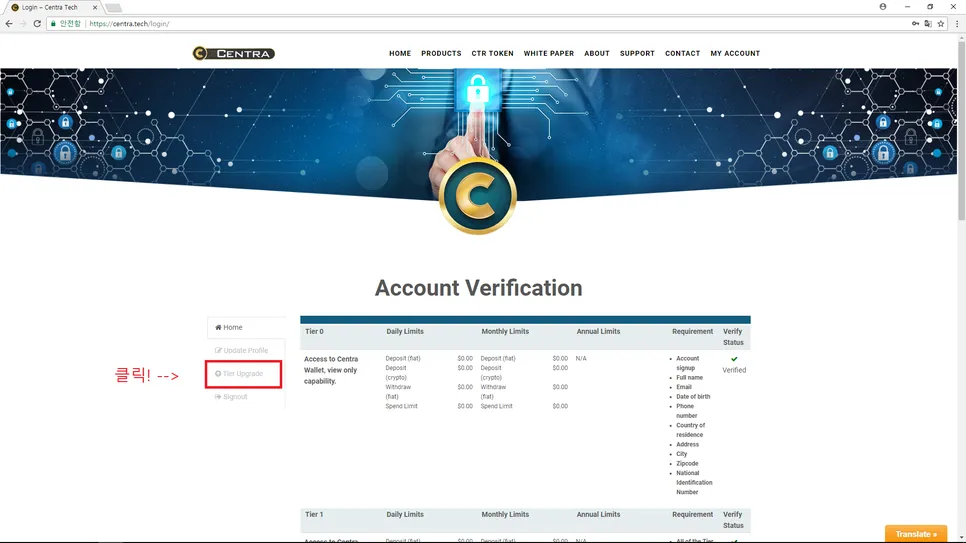Click the page vertical scrollbar thumb

(961, 129)
